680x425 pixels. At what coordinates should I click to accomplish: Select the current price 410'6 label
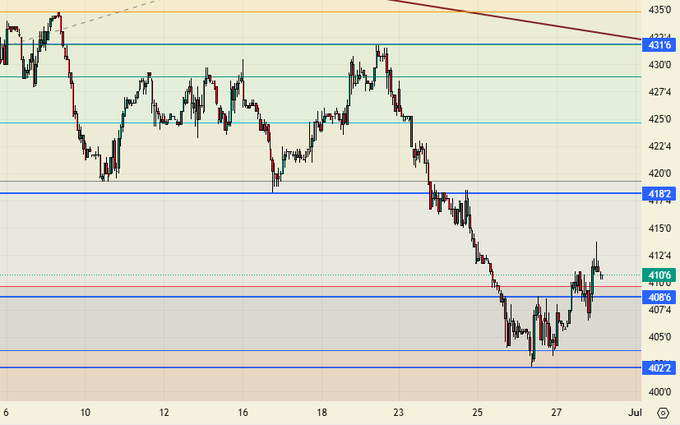660,275
